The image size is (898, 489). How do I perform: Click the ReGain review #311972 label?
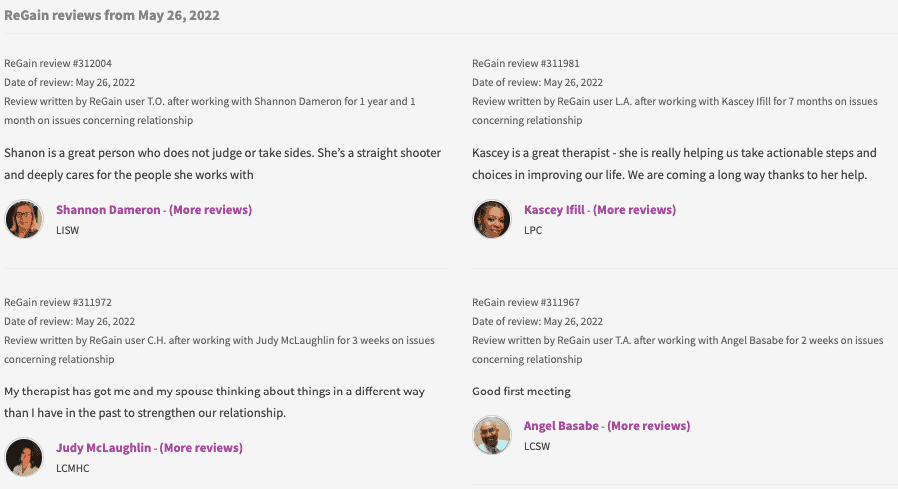tap(58, 302)
